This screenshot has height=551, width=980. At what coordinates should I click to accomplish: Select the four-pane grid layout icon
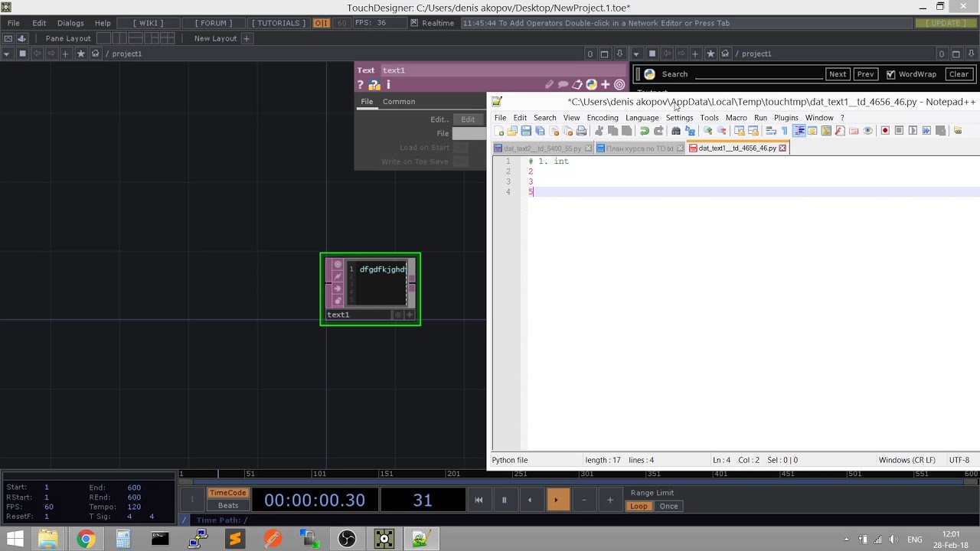coord(169,38)
